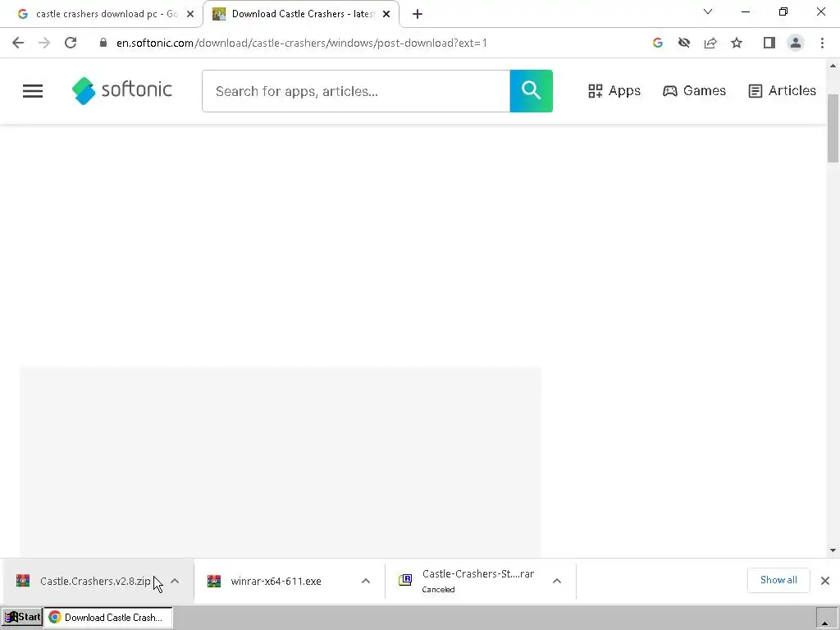Click the crossed-out eye blocked icon
Viewport: 840px width, 630px height.
pos(684,43)
